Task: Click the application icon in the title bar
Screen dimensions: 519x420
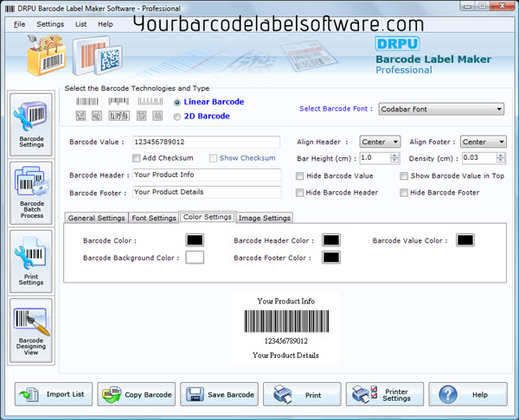Action: (10, 9)
